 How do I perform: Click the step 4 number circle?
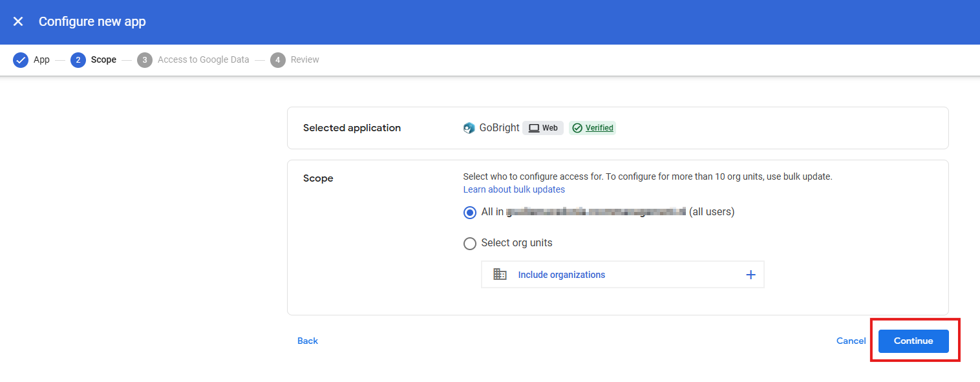tap(278, 60)
